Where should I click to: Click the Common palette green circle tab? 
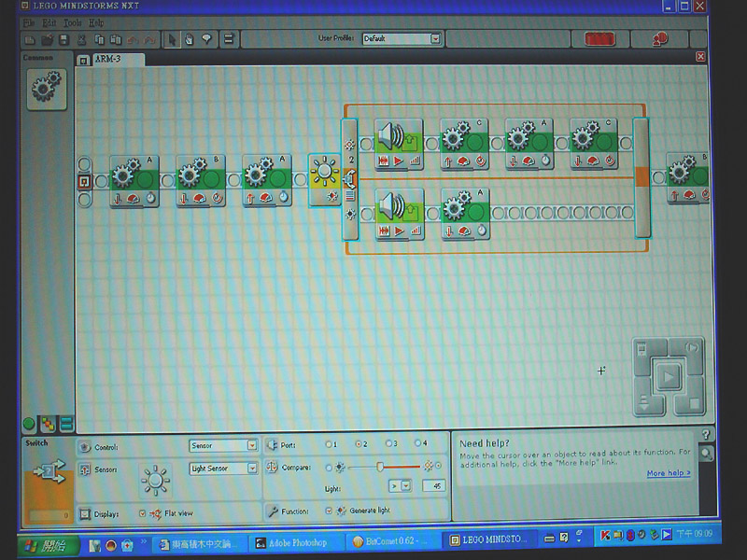click(29, 424)
